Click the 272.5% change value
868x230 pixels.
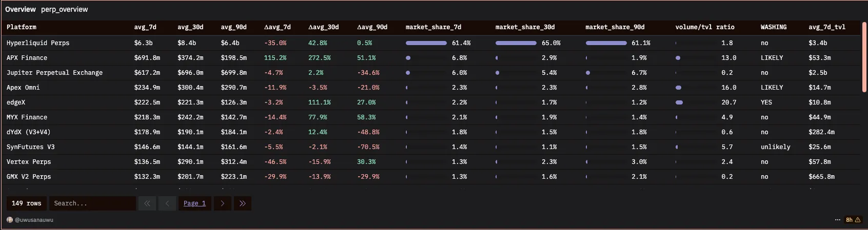[x=320, y=58]
